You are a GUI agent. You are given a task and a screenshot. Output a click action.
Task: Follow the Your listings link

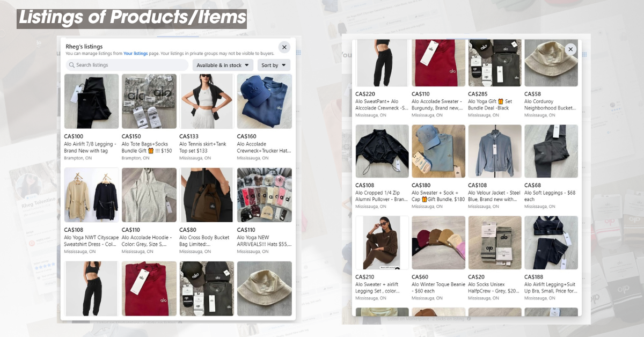click(x=135, y=54)
